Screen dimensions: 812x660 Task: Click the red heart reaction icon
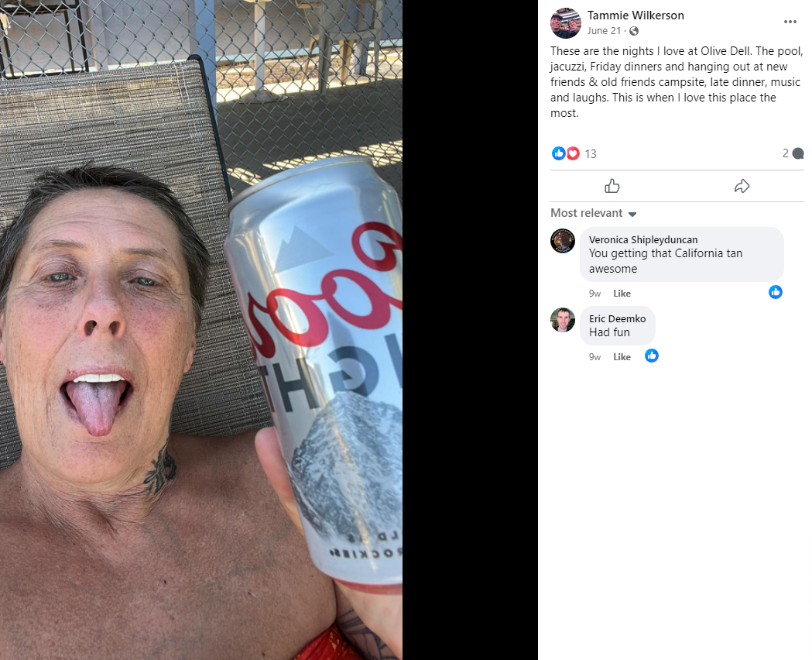(x=573, y=153)
